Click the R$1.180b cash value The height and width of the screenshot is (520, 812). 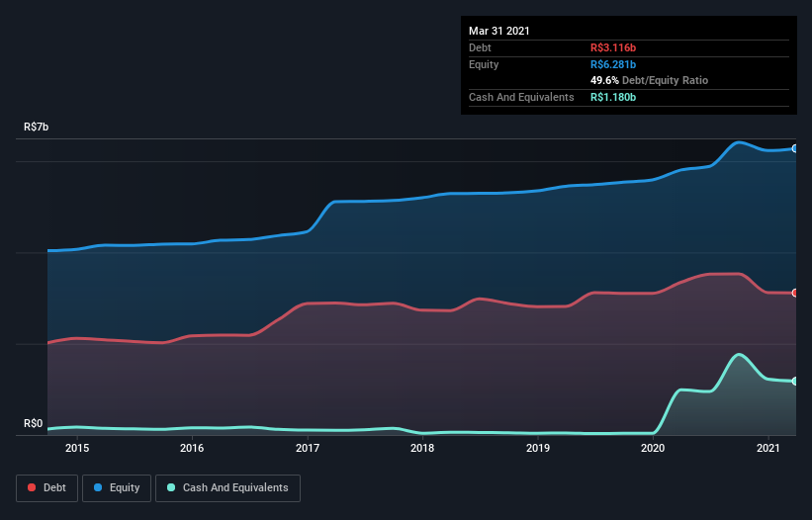pos(613,97)
